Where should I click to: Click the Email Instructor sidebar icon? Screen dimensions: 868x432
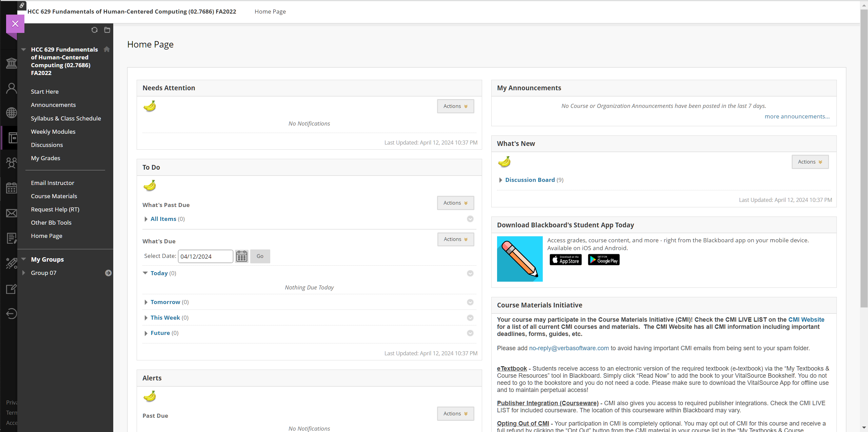pos(53,182)
